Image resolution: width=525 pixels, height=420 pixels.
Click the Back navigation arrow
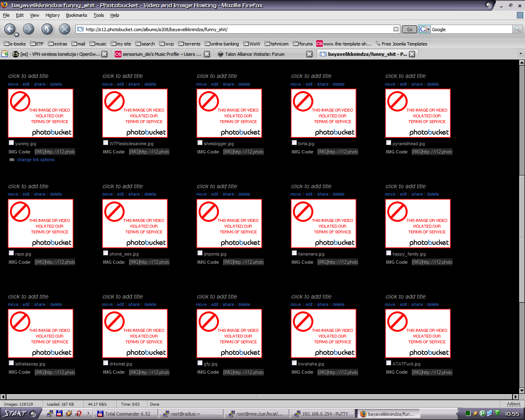[x=10, y=29]
